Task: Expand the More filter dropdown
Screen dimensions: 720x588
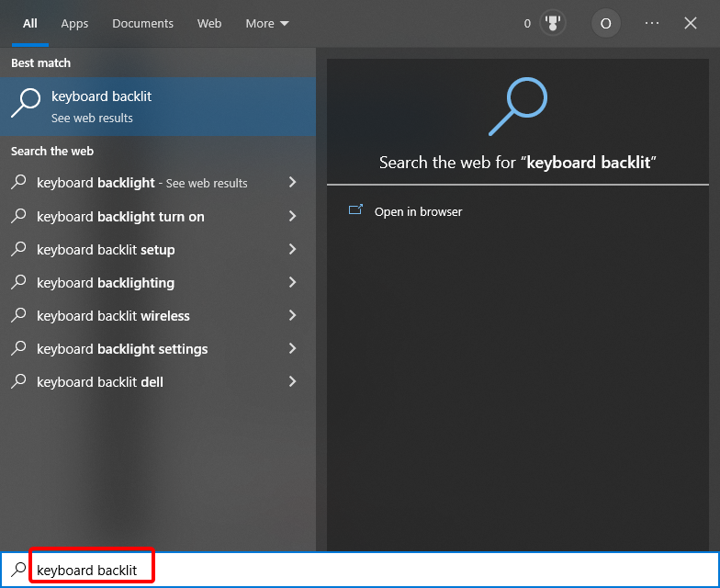Action: 267,23
